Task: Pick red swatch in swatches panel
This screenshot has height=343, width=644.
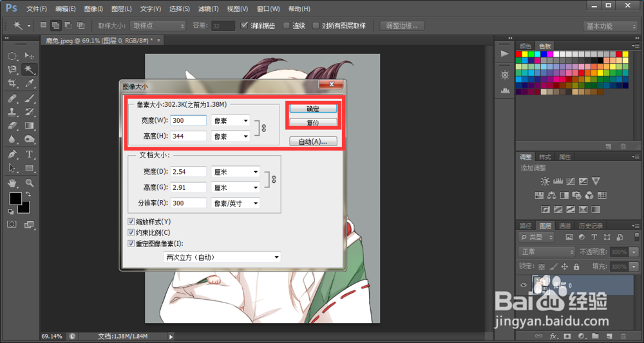Action: tap(518, 54)
